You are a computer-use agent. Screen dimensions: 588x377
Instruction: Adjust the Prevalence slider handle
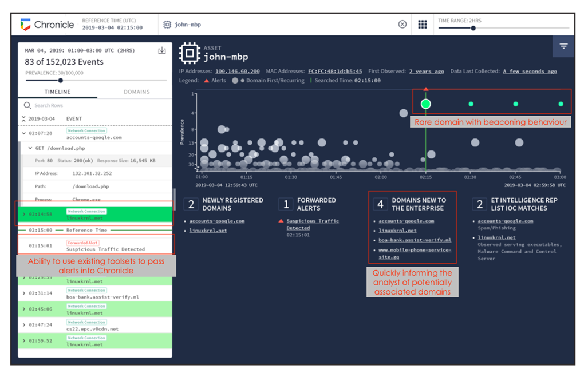click(x=60, y=80)
